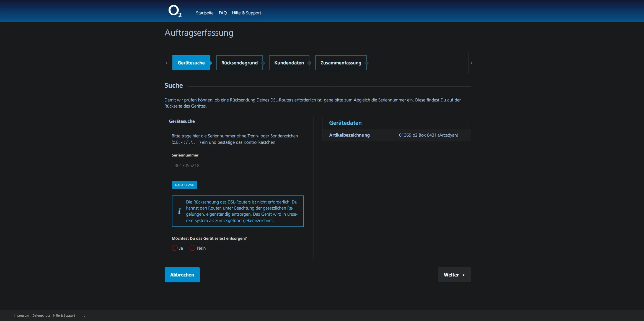The image size is (644, 321).
Task: Open the Gerätesuche step tab
Action: tap(191, 63)
